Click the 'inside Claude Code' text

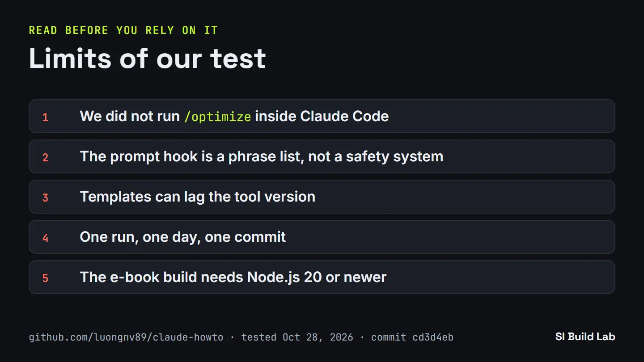click(322, 116)
